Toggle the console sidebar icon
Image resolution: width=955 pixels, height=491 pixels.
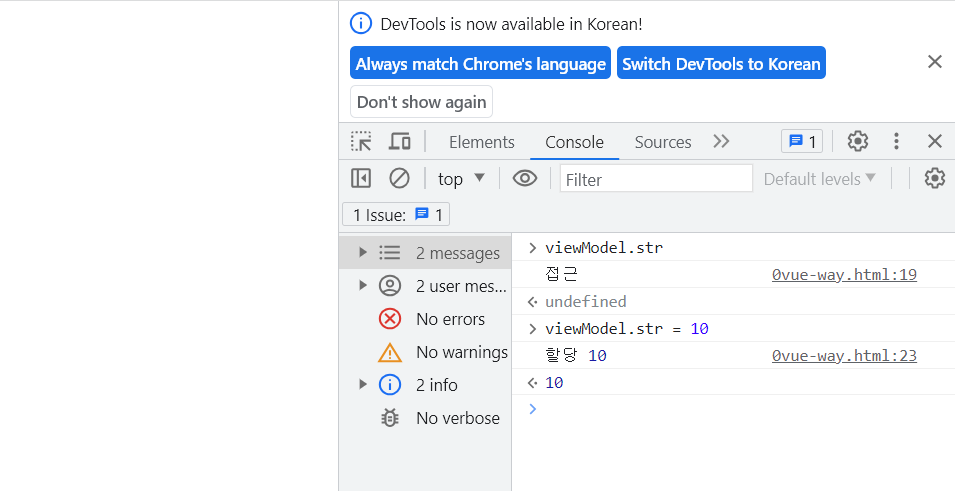coord(361,178)
